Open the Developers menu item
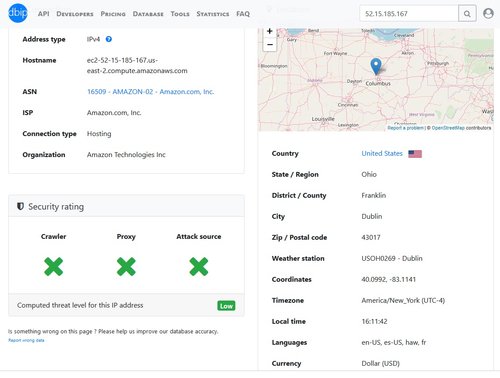This screenshot has width=500, height=378. (x=75, y=14)
